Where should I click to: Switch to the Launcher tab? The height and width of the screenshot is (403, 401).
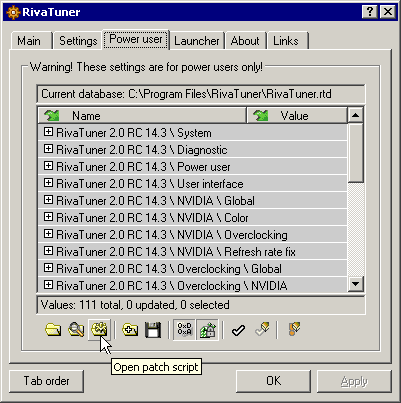[x=197, y=41]
